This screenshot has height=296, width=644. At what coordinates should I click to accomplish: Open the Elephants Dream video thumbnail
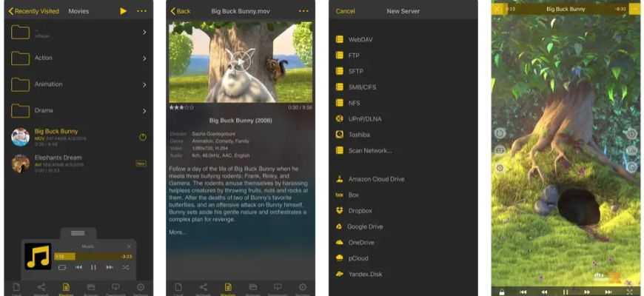click(21, 163)
